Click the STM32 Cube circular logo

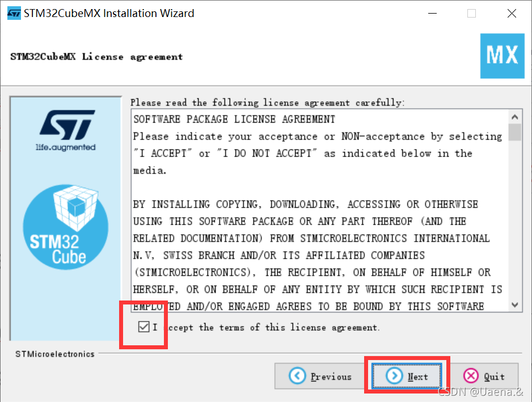click(x=66, y=227)
